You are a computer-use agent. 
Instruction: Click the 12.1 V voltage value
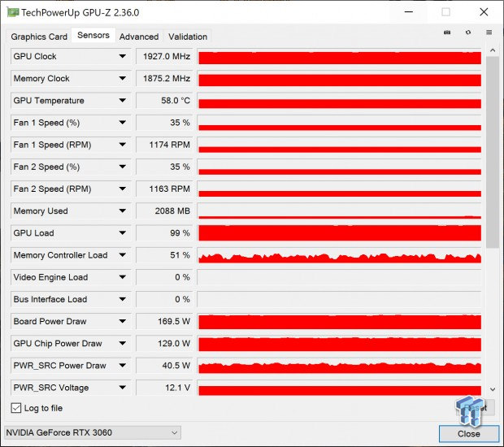coord(164,388)
